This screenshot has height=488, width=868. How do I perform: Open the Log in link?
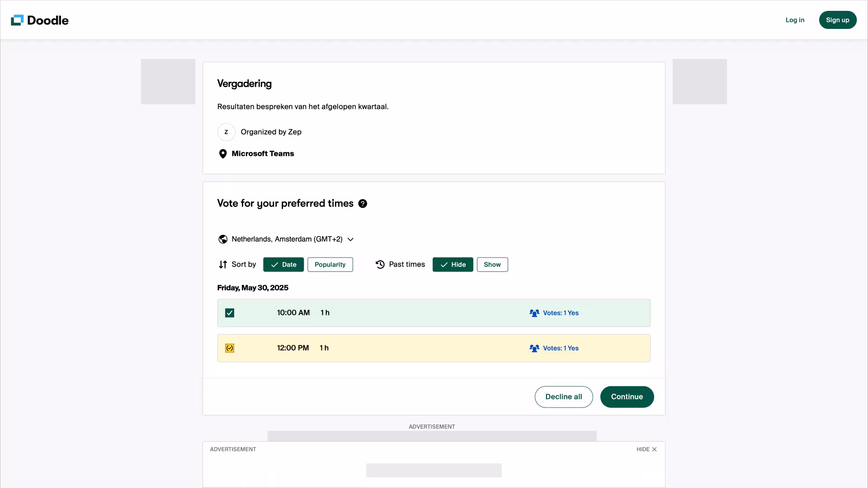pos(795,20)
